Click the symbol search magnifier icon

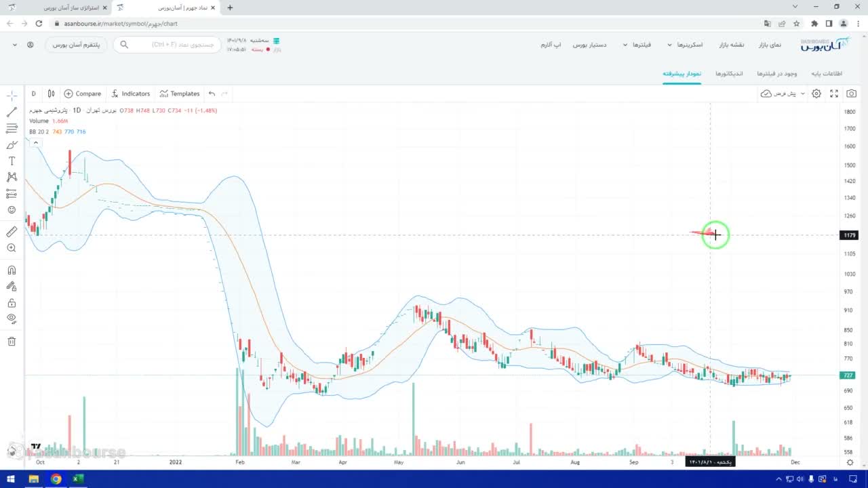pos(124,45)
